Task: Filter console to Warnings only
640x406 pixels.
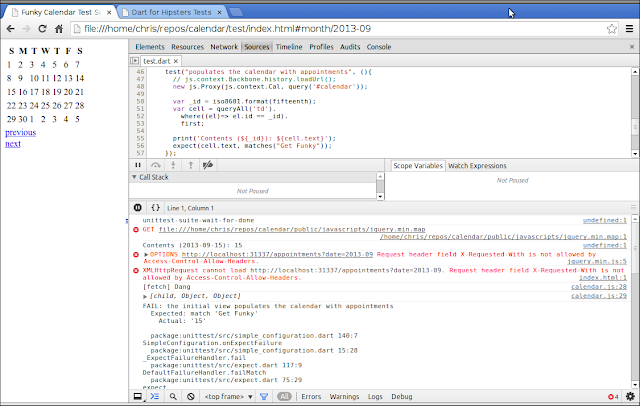Action: click(x=344, y=397)
